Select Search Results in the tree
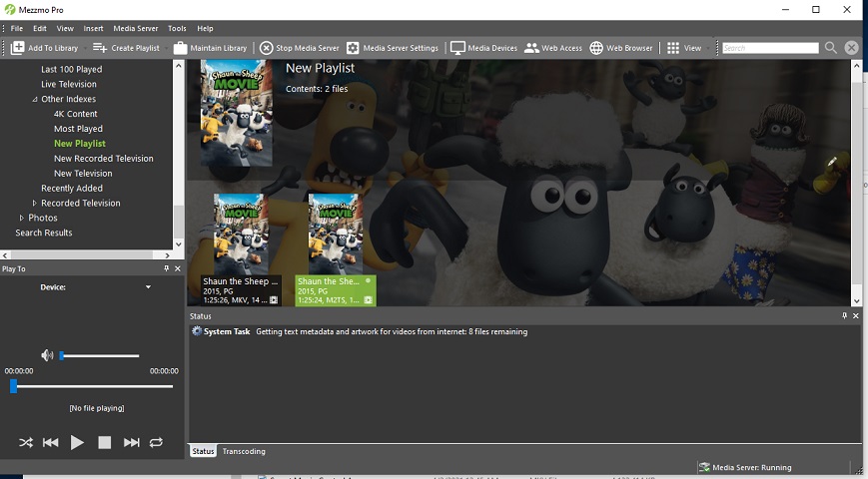The height and width of the screenshot is (479, 868). (44, 233)
